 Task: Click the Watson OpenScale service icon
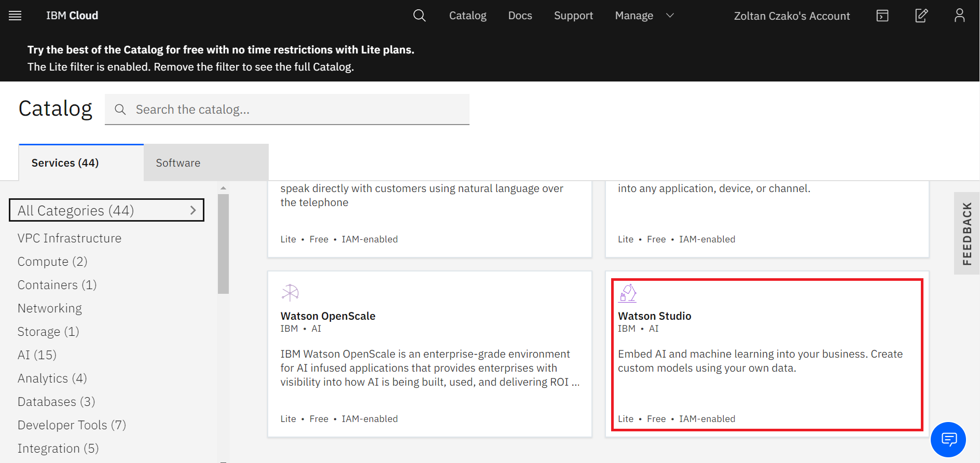[290, 293]
